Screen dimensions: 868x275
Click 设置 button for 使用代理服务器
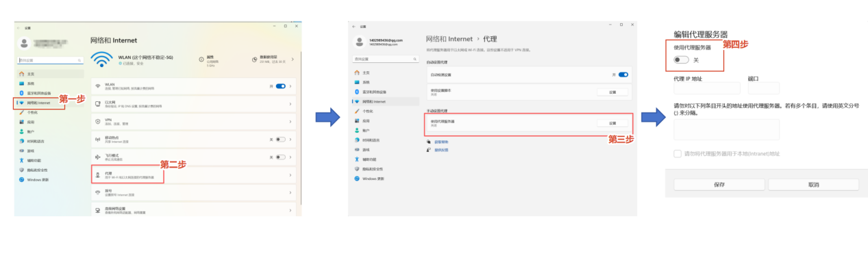(x=613, y=123)
